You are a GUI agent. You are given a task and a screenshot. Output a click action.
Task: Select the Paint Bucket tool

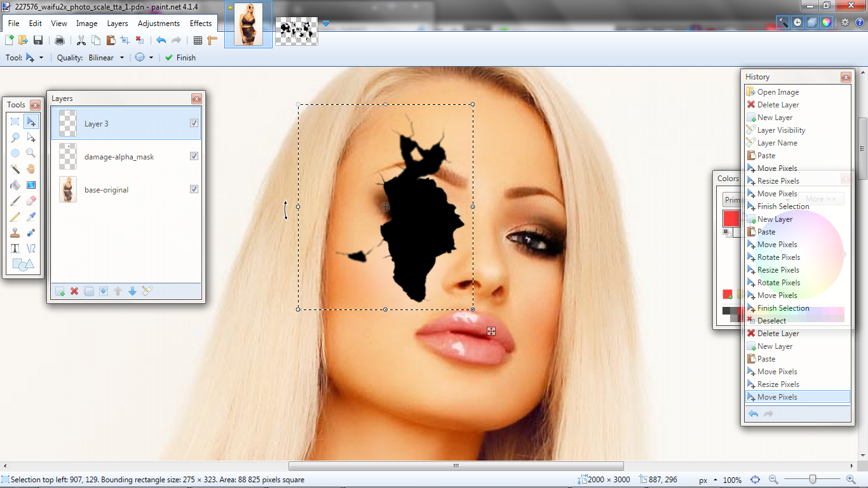pyautogui.click(x=15, y=185)
